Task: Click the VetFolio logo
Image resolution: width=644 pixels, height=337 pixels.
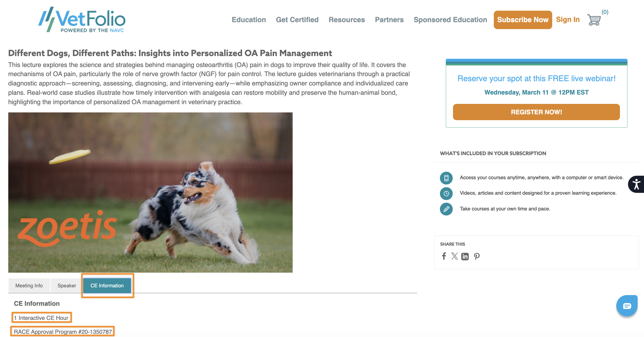Action: tap(82, 20)
